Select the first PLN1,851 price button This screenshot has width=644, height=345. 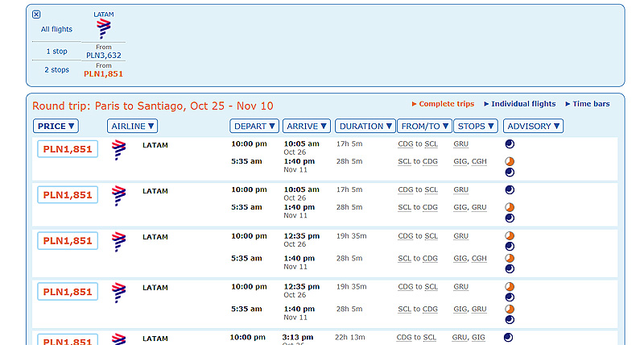tap(68, 149)
